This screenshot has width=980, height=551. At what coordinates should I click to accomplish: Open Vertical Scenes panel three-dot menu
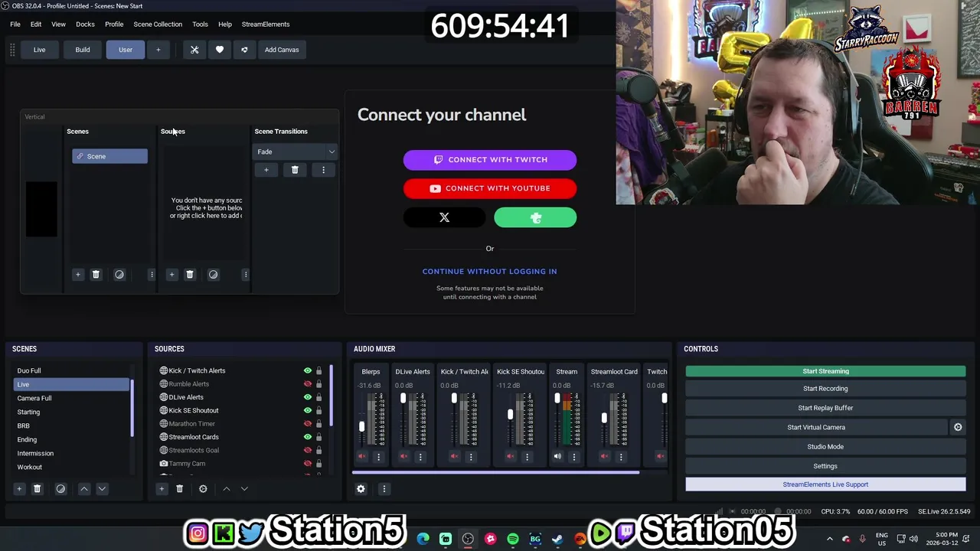[x=152, y=274]
